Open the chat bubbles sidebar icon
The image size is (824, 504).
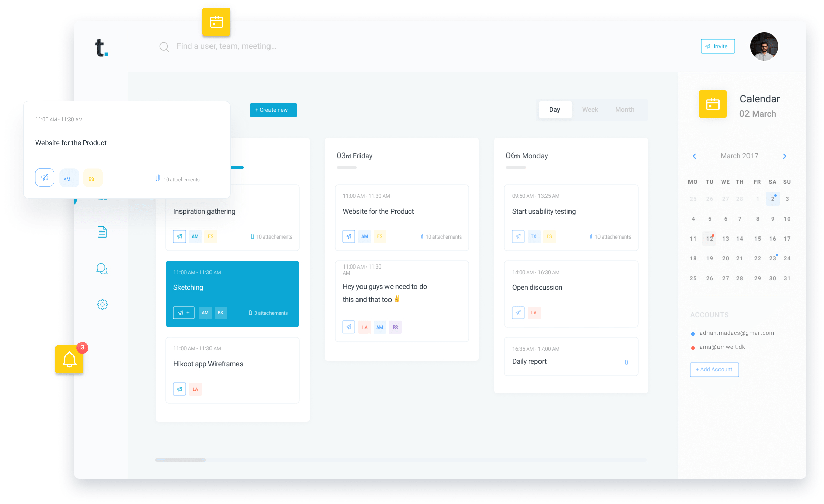click(102, 269)
